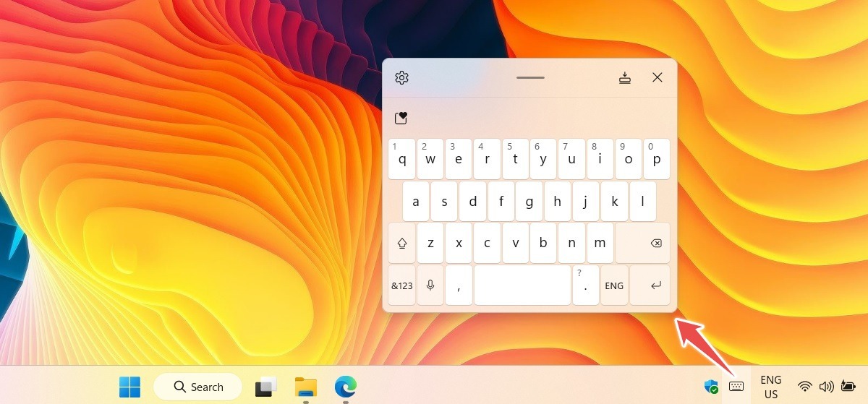Grab the keyboard drag handle bar

pyautogui.click(x=530, y=77)
